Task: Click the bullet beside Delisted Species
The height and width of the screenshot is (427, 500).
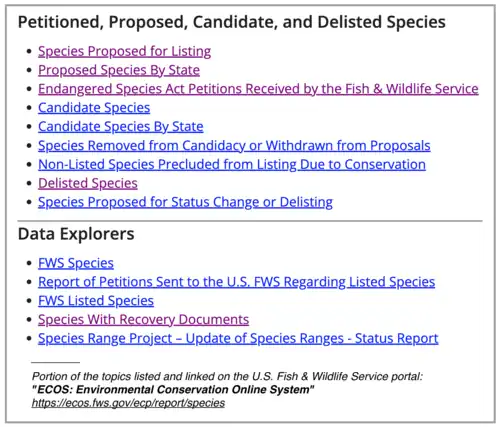Action: tap(29, 184)
